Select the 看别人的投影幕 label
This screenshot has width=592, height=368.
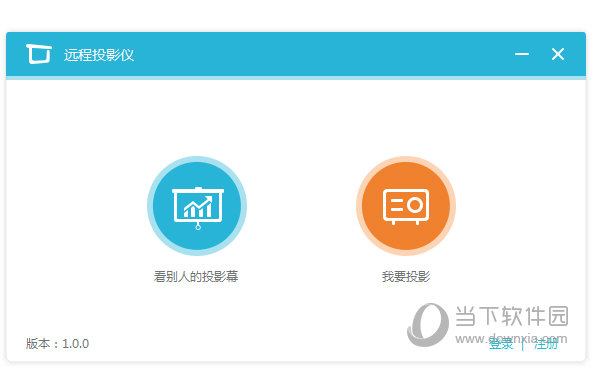click(x=196, y=277)
